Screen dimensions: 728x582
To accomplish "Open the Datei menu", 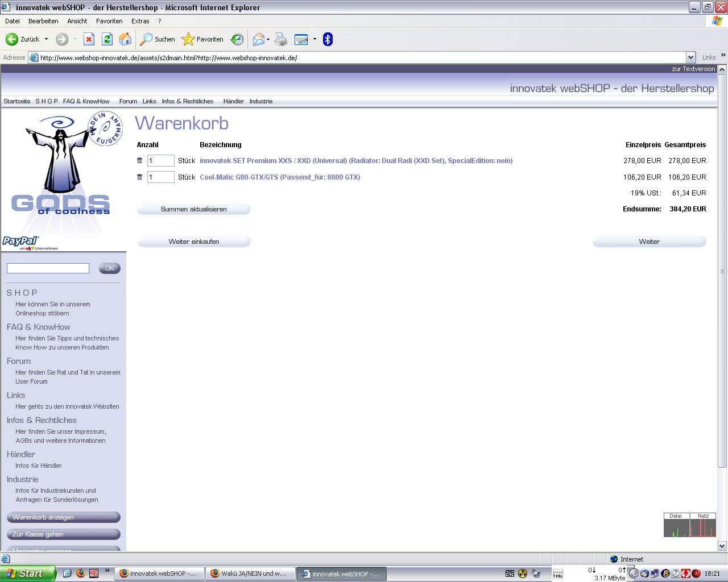I will pos(13,21).
